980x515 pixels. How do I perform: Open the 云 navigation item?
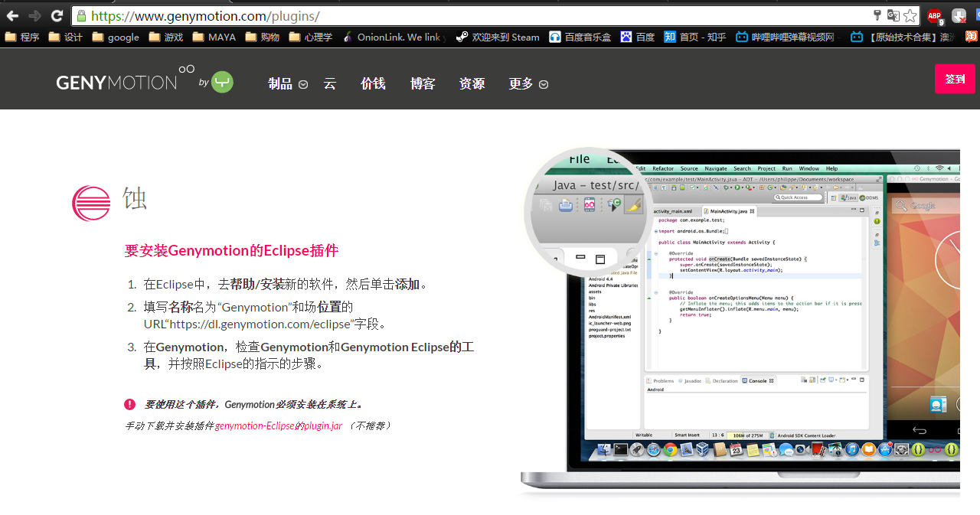pos(330,84)
